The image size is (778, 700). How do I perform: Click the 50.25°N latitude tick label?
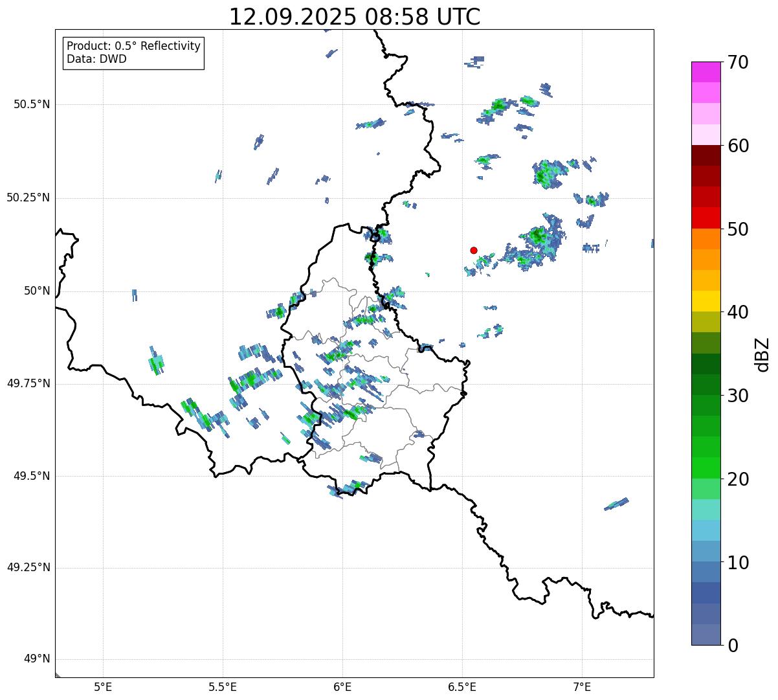28,198
